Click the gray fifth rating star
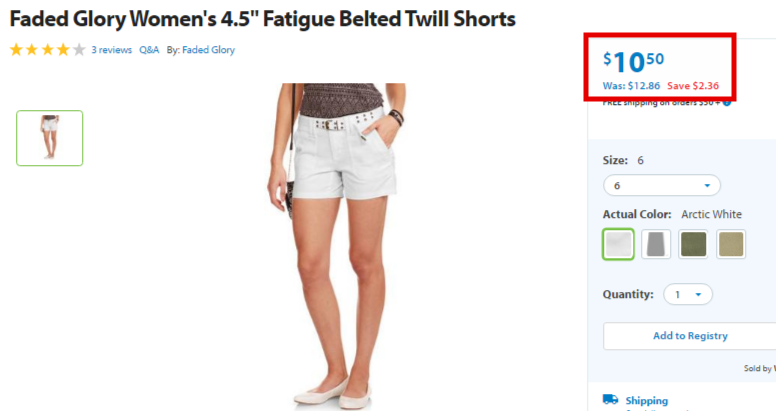This screenshot has width=776, height=411. click(79, 50)
